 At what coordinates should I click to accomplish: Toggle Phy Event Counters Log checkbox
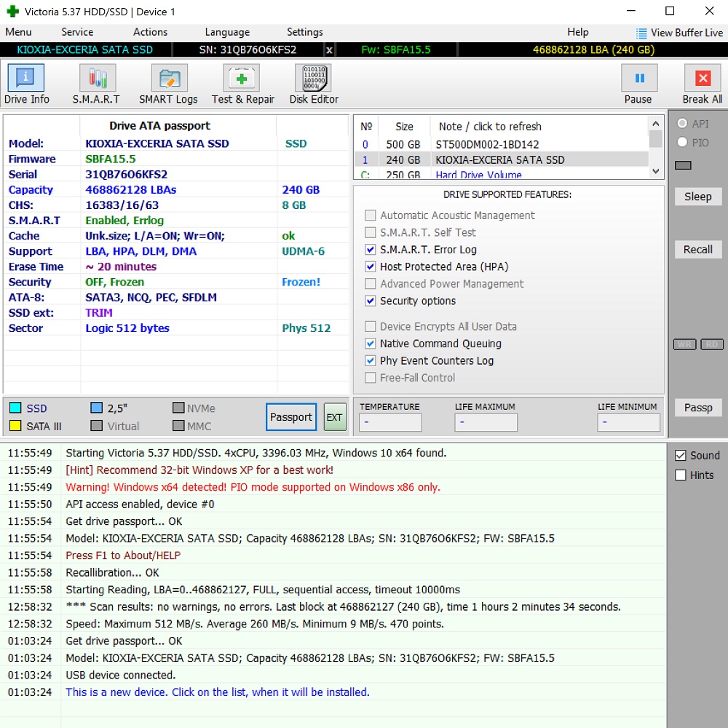(370, 361)
